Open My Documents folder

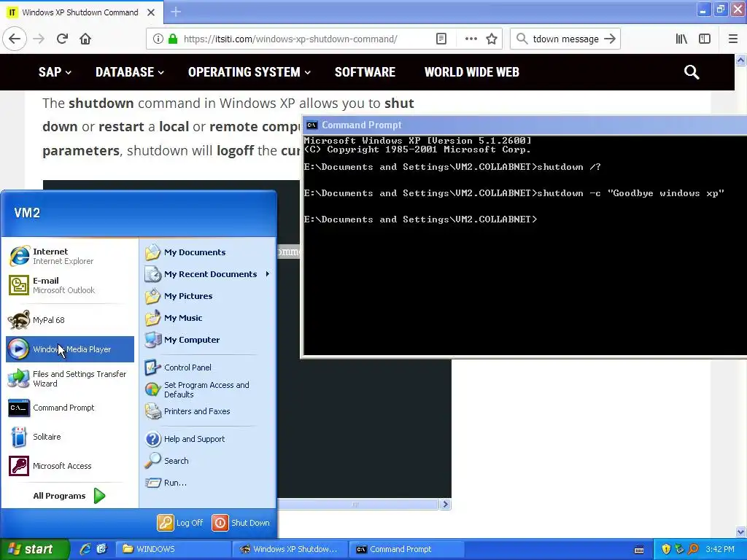(207, 252)
